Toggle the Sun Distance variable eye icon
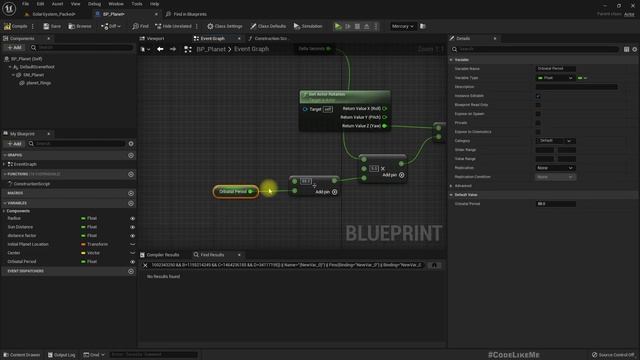640x360 pixels. (x=133, y=227)
